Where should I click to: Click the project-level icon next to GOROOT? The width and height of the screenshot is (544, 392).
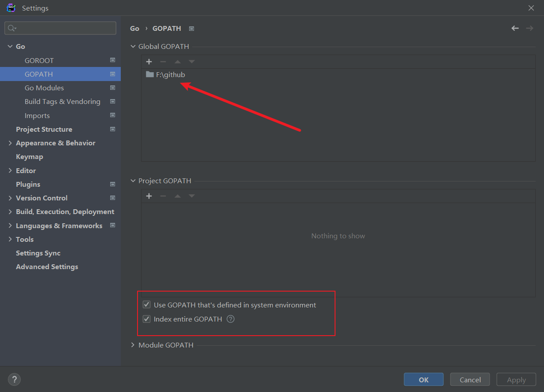coord(112,60)
